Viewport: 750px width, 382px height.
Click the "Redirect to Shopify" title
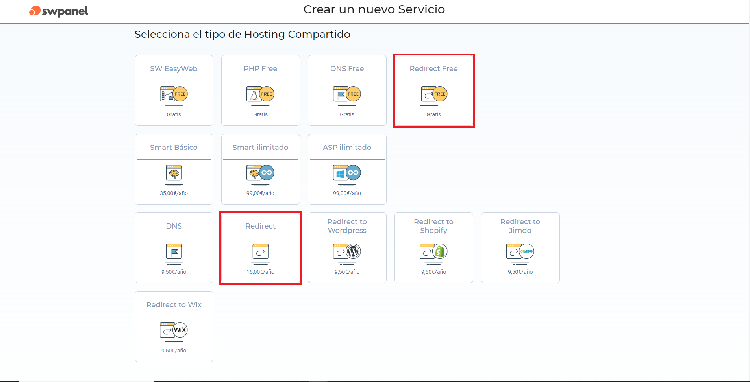tap(433, 226)
